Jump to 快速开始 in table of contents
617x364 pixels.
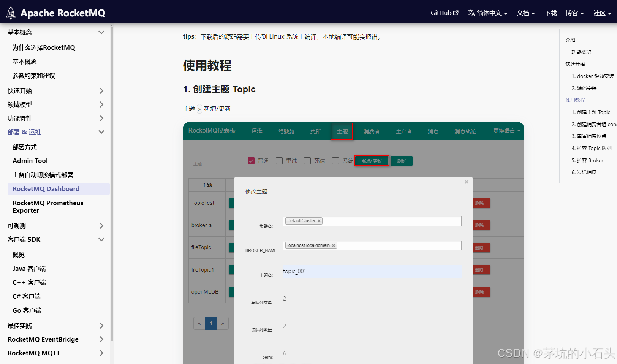click(575, 64)
